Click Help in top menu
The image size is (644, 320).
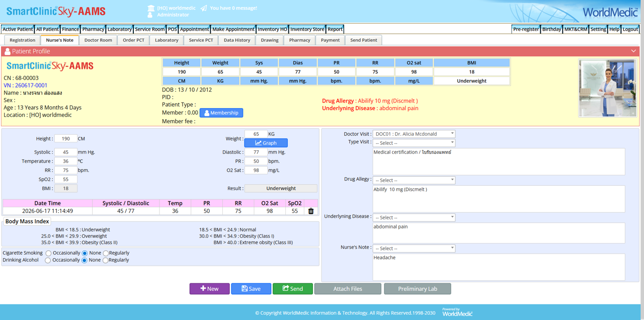click(614, 29)
